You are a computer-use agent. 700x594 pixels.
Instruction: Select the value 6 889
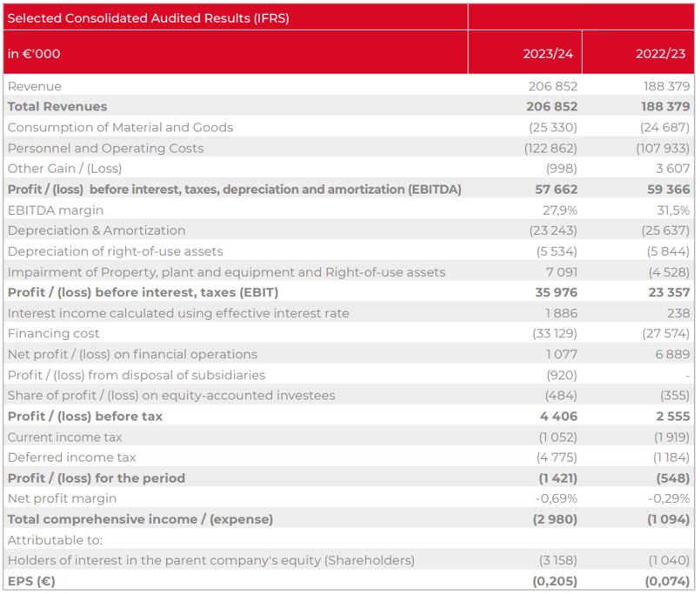[673, 355]
